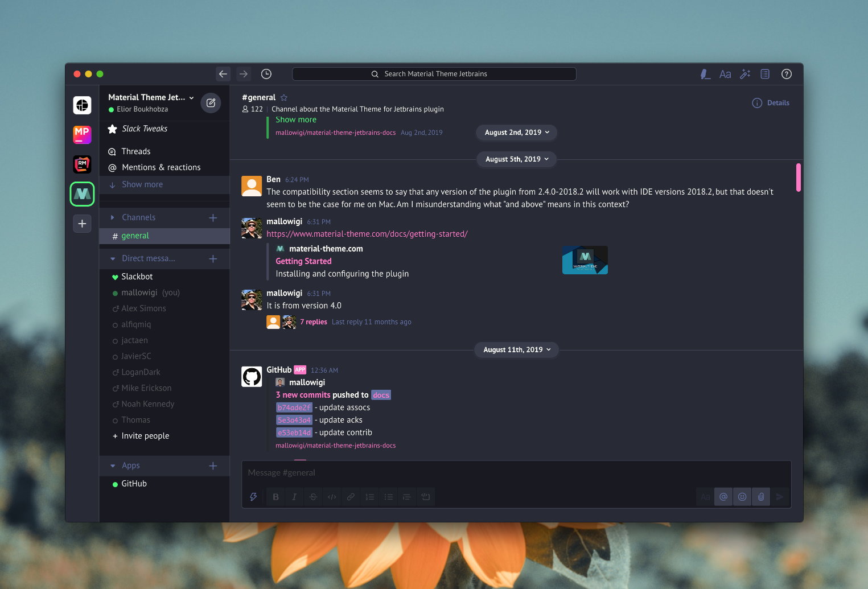This screenshot has width=868, height=589.
Task: Toggle blockquote formatting in composer
Action: click(x=406, y=497)
